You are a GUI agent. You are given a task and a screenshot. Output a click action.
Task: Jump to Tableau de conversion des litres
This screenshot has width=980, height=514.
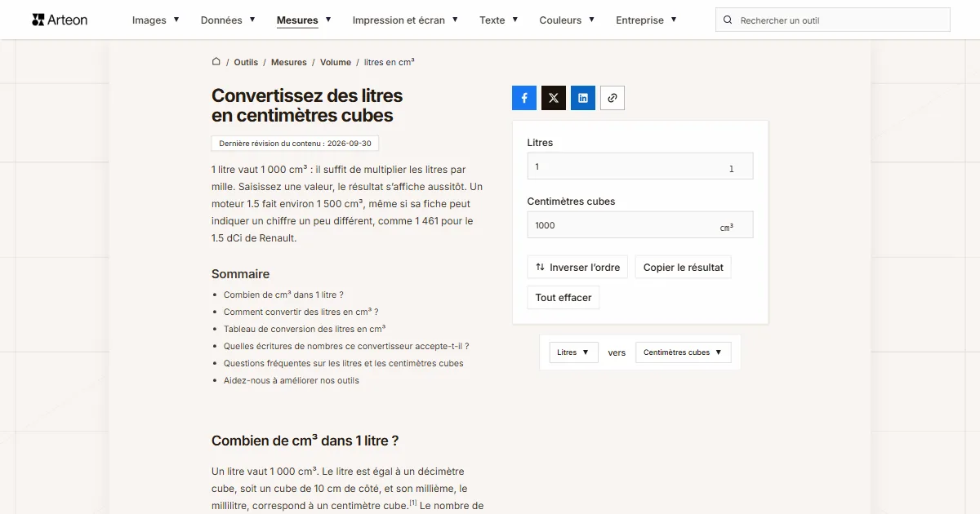305,329
